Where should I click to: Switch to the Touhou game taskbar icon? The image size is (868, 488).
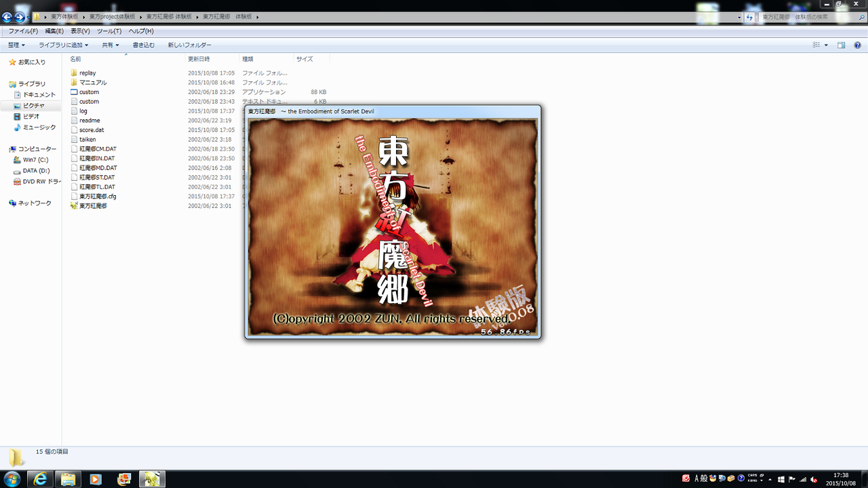[153, 479]
